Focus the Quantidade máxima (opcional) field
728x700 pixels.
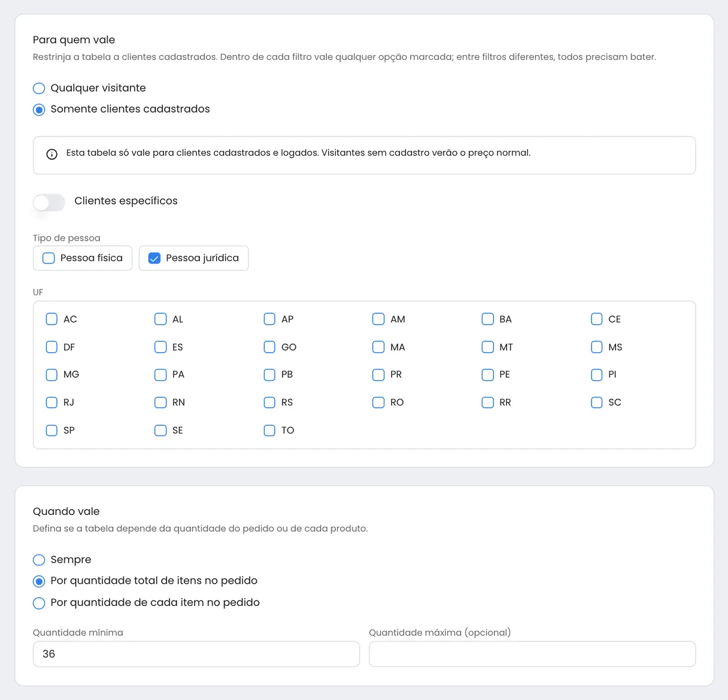pos(532,654)
